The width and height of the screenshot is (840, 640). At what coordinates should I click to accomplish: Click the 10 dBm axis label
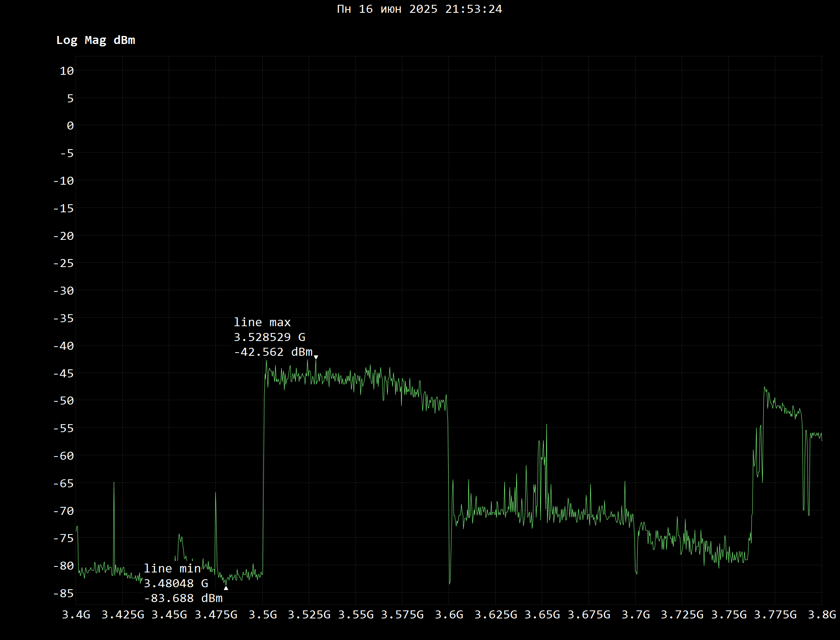pos(67,71)
